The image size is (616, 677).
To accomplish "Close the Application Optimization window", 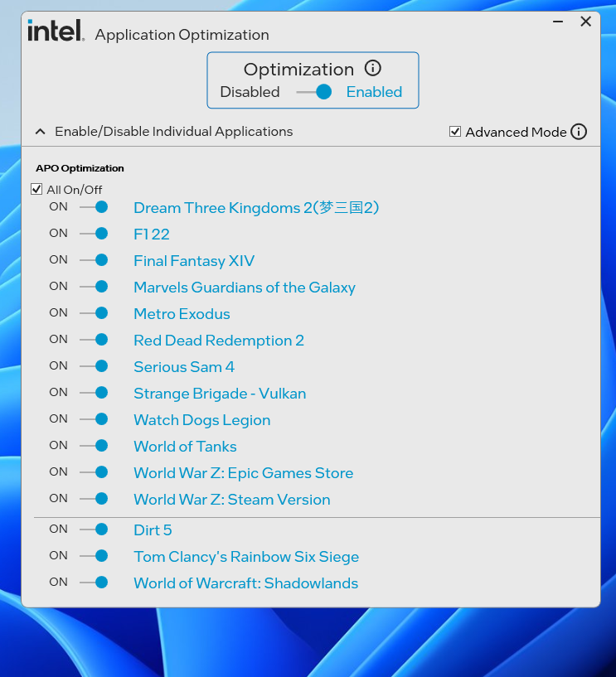I will click(x=585, y=22).
